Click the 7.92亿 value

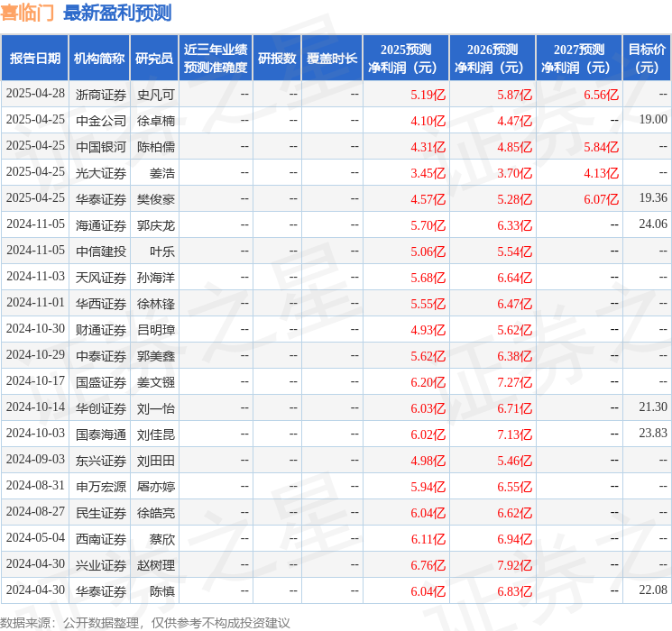pyautogui.click(x=514, y=565)
